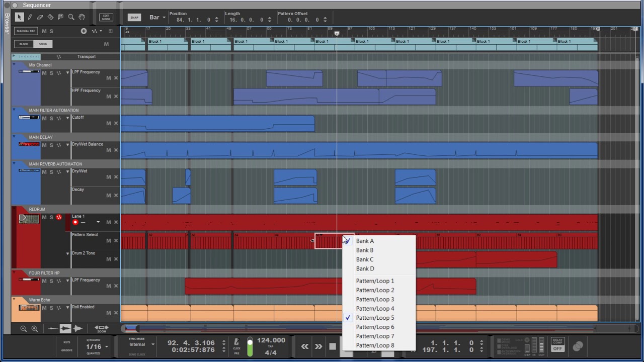Viewport: 644px width, 362px height.
Task: Collapse the MAIN REVERB AUTOMATION track
Action: (14, 164)
